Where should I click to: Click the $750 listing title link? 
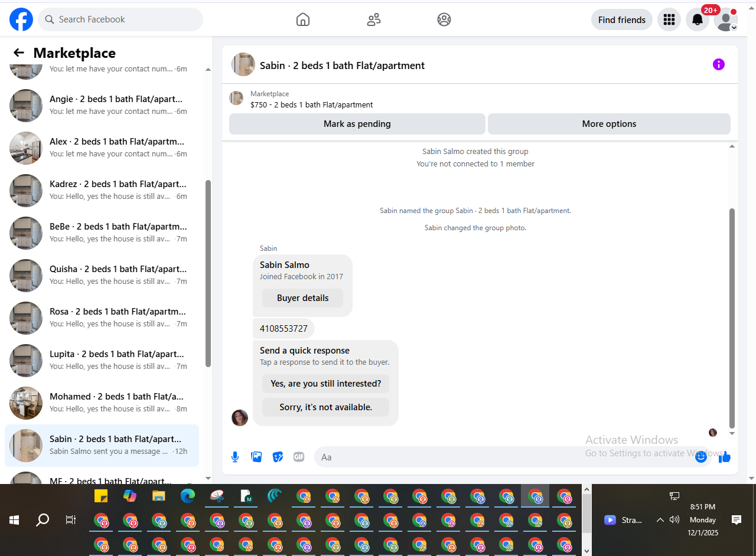coord(311,104)
